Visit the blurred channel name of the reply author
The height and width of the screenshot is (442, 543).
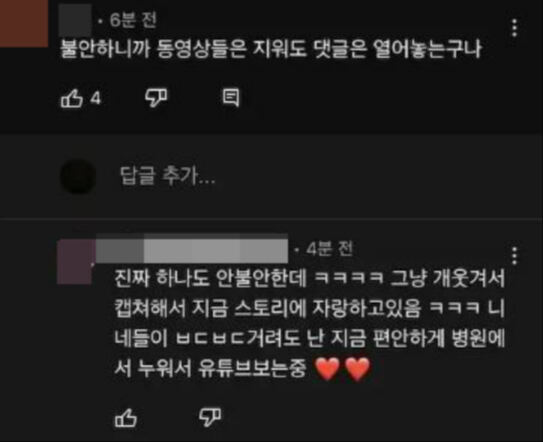(192, 248)
